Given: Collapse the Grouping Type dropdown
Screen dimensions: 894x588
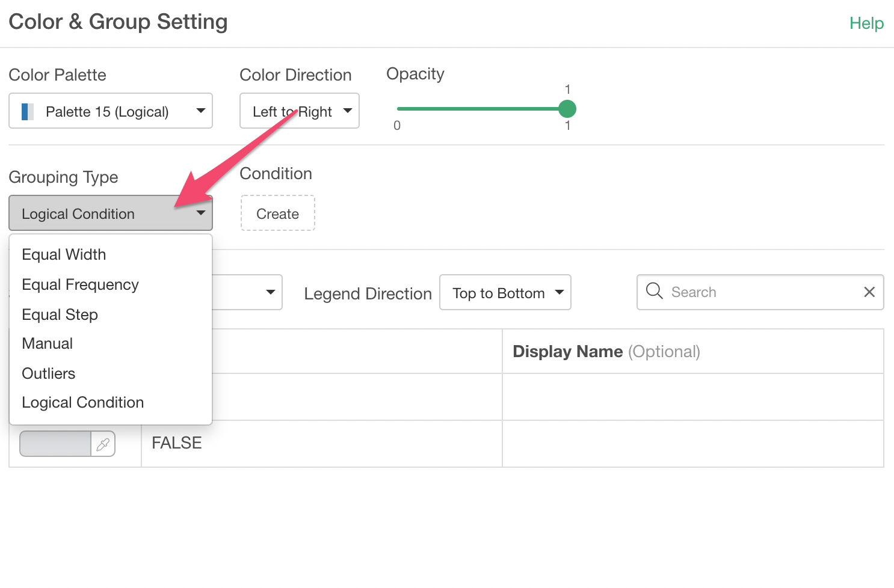Looking at the screenshot, I should coord(111,213).
